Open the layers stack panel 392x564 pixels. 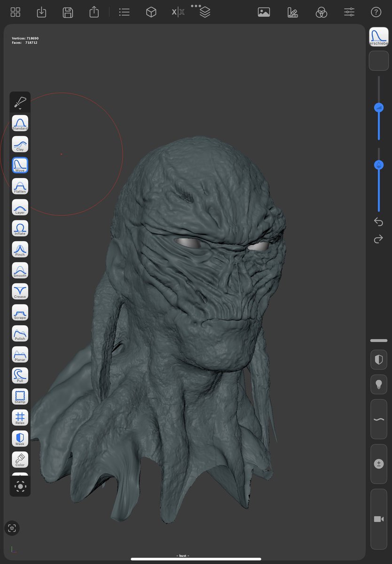[x=204, y=13]
